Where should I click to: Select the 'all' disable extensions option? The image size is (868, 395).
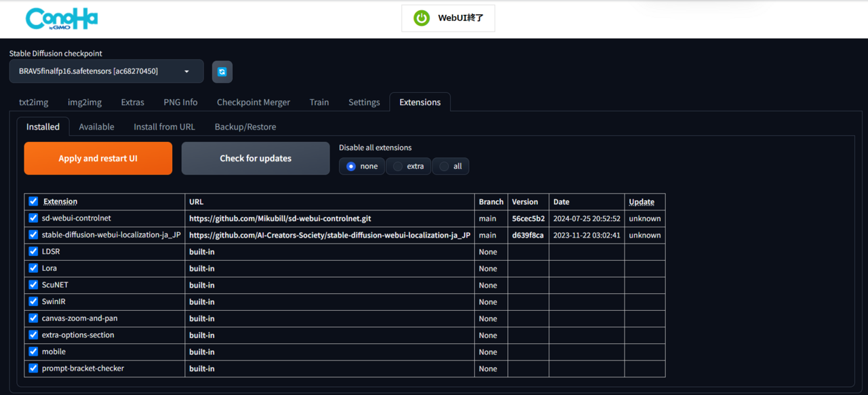pos(450,166)
